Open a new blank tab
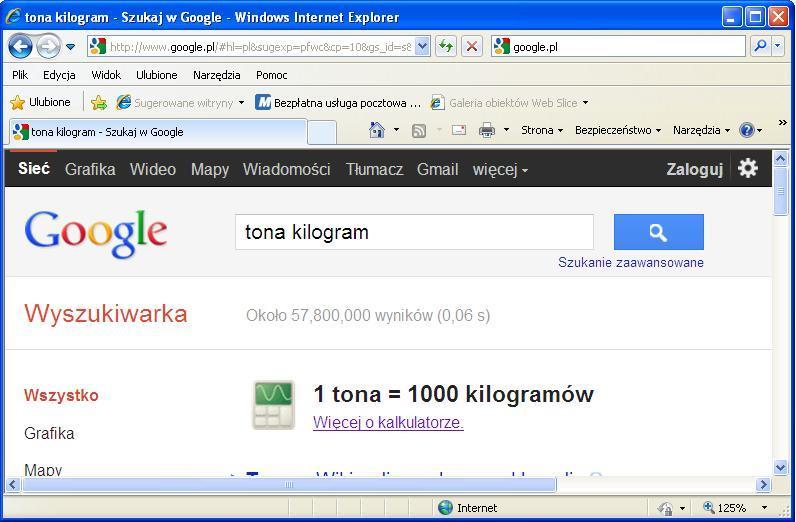This screenshot has height=522, width=796. click(322, 133)
